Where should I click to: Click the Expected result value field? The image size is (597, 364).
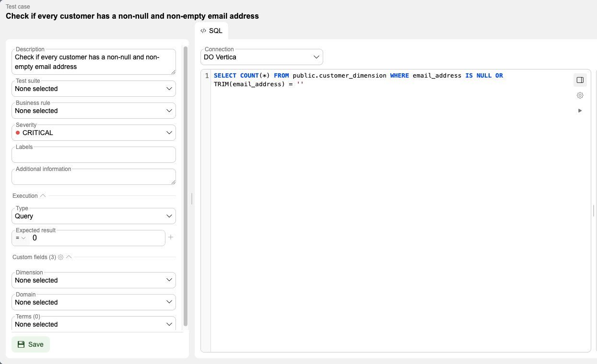click(97, 238)
